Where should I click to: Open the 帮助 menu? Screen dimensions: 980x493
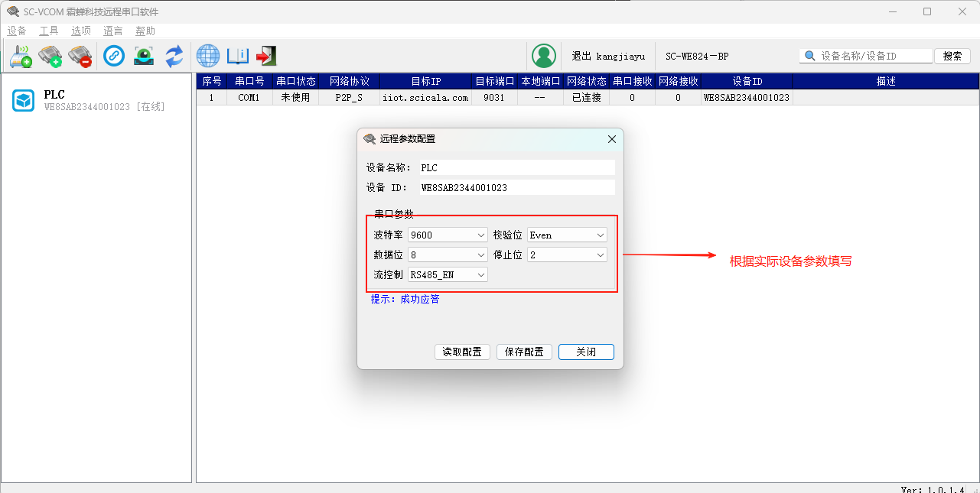(x=145, y=31)
